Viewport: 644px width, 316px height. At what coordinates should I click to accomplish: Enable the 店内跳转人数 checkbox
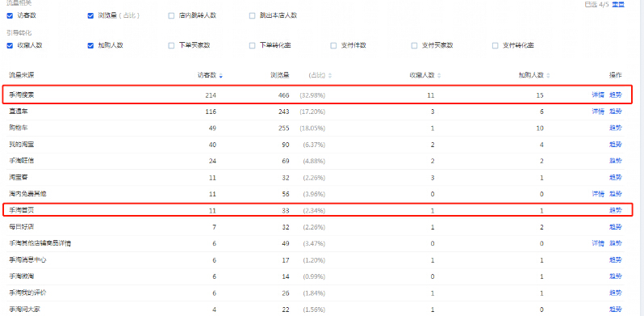click(171, 16)
